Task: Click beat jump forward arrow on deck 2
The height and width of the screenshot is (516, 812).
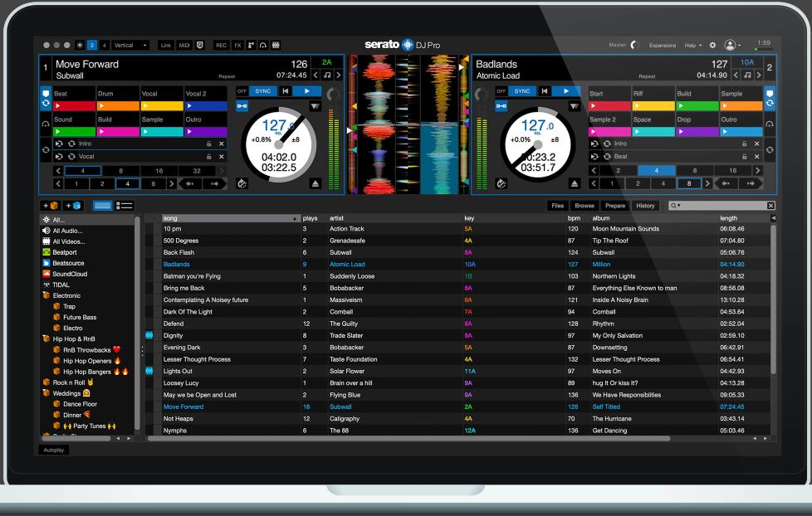Action: coord(750,183)
